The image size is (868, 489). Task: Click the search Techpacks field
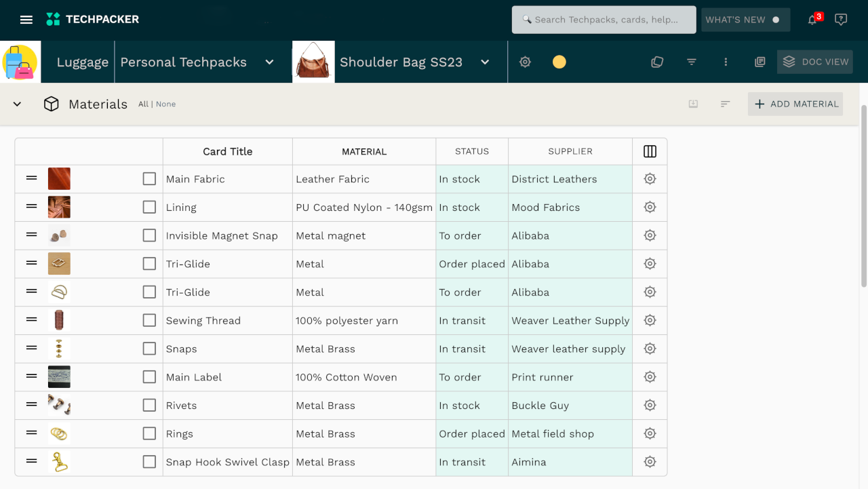tap(604, 20)
